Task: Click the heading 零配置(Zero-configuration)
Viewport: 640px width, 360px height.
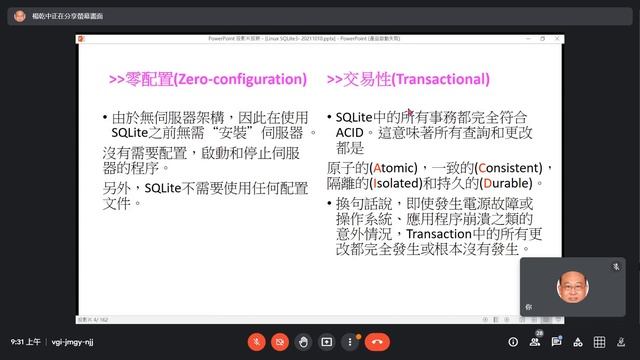Action: tap(208, 79)
